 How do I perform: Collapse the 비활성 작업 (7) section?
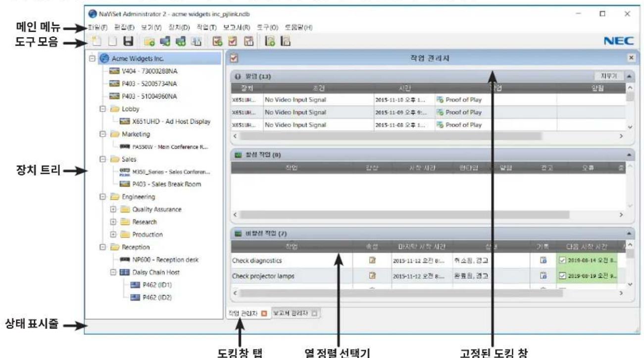click(x=629, y=232)
